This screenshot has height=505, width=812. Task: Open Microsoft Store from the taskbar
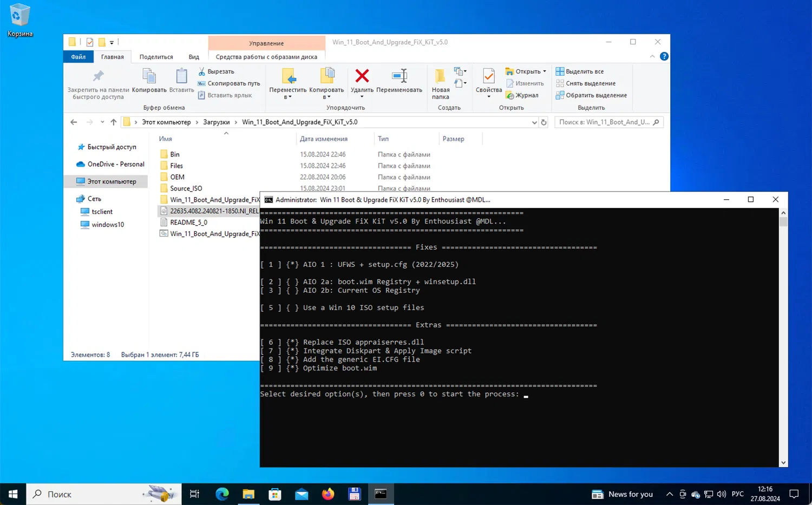point(275,494)
